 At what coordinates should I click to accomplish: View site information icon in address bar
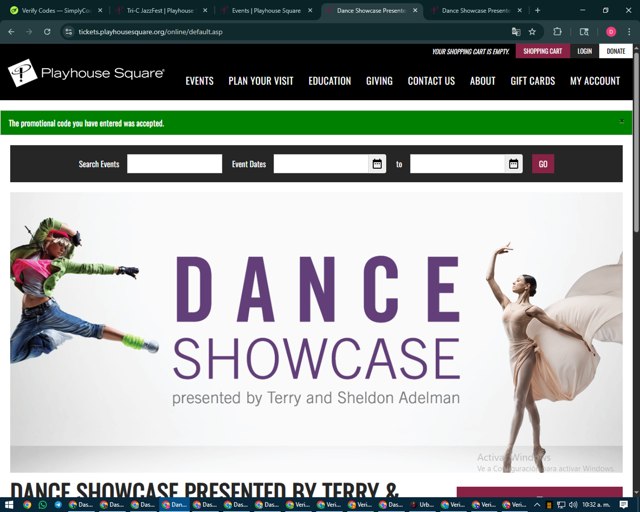69,32
